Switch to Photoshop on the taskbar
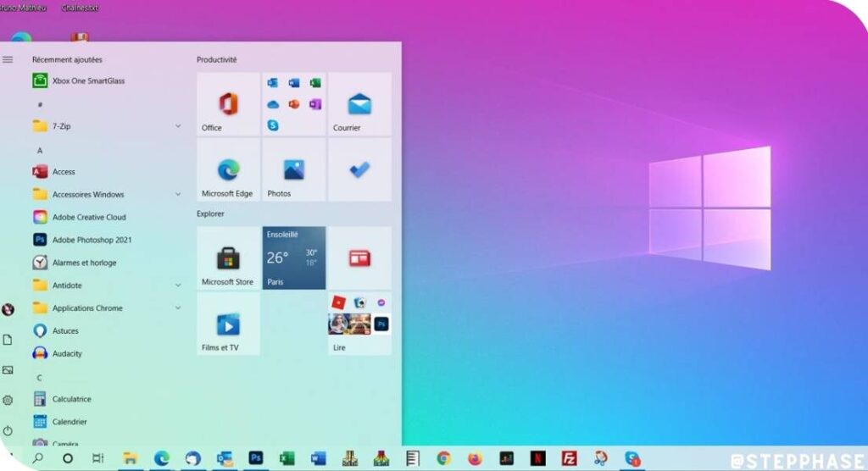The image size is (868, 471). point(256,458)
